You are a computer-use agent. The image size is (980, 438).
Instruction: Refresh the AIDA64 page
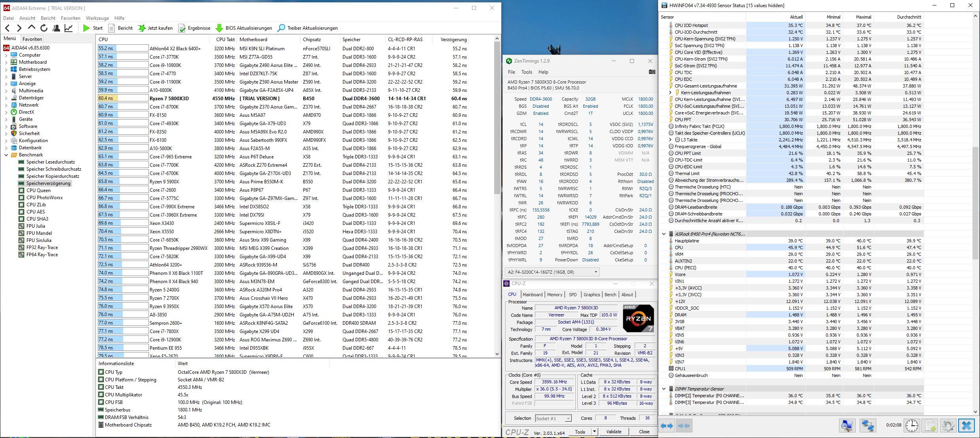[44, 28]
